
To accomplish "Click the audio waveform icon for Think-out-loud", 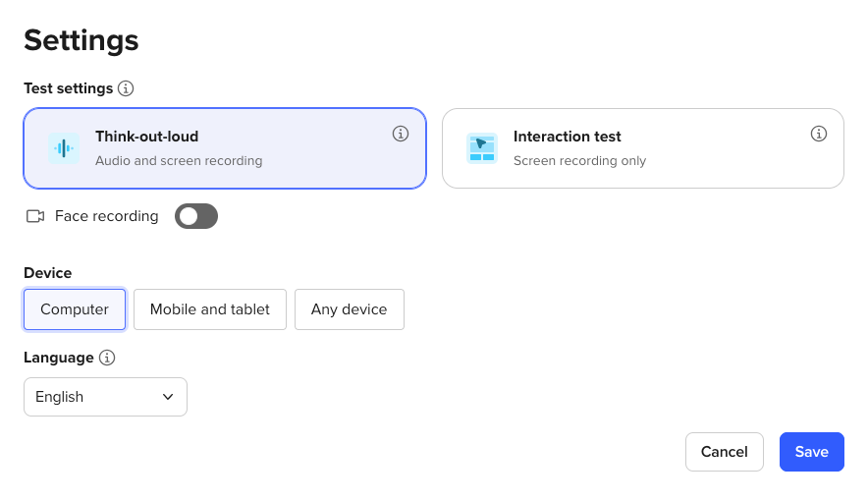I will coord(64,148).
